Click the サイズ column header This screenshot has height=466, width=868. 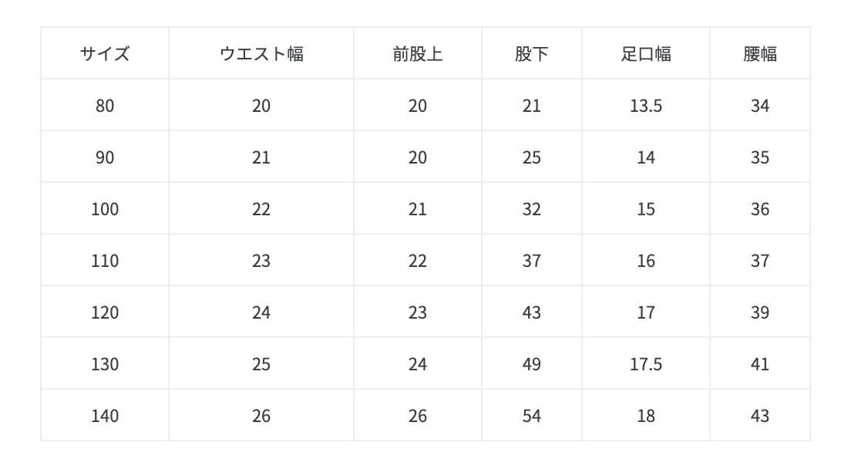tap(105, 54)
